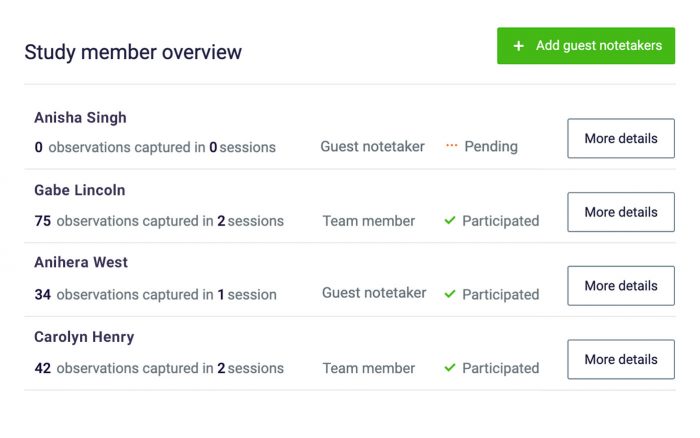The height and width of the screenshot is (438, 700).
Task: Click Anisha Singh's Pending status label
Action: pos(491,147)
